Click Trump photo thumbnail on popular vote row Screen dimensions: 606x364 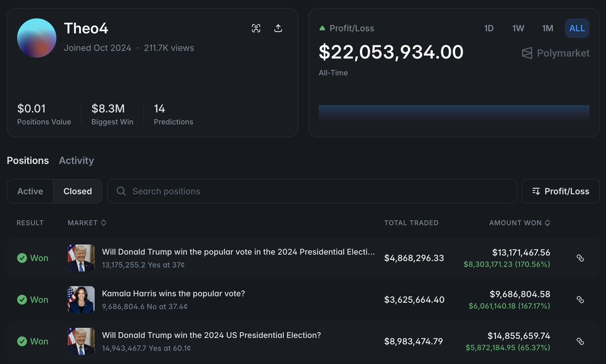pyautogui.click(x=81, y=258)
